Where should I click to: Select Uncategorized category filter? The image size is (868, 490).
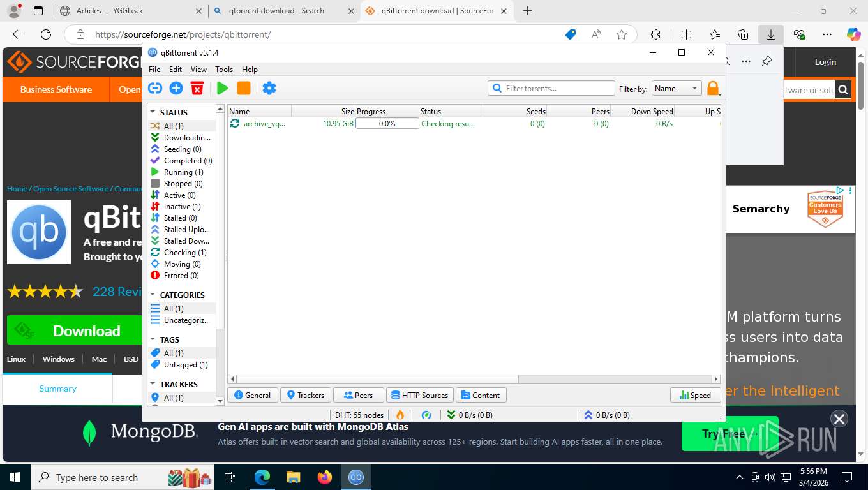pyautogui.click(x=181, y=320)
